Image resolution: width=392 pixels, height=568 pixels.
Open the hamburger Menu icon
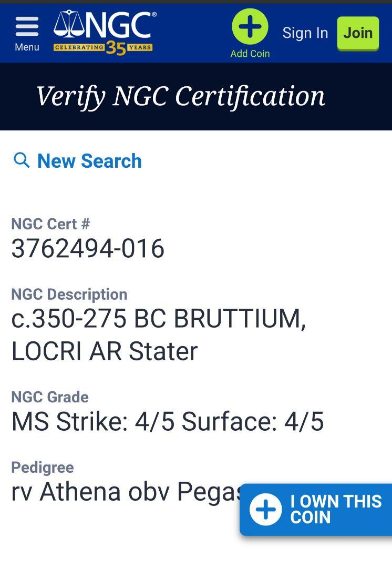[27, 26]
